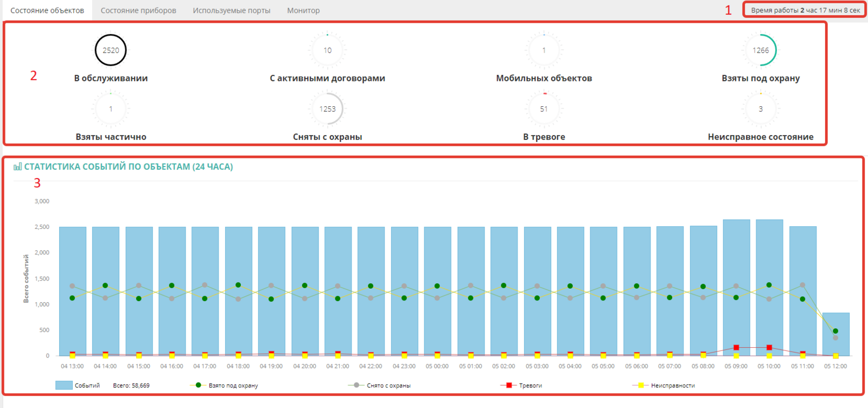Screen dimensions: 868x408
Task: Click the light blue 'Событий' legend swatch
Action: coord(64,385)
